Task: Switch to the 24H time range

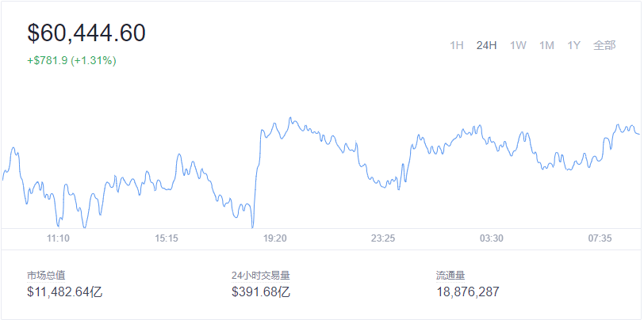Action: pos(486,45)
